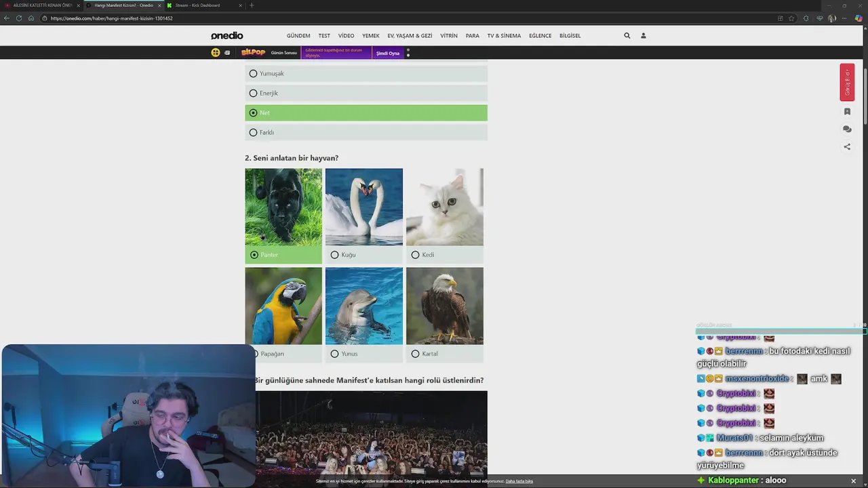This screenshot has width=868, height=488.
Task: Open browser settings and more menu
Action: (845, 18)
